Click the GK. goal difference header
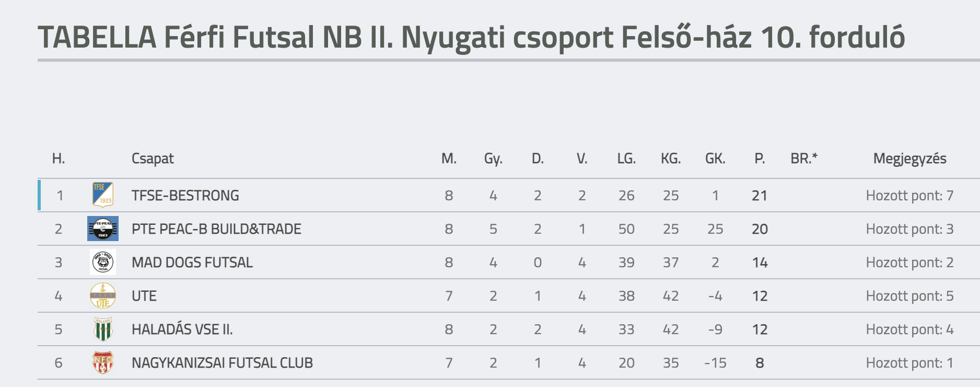980x387 pixels. [715, 158]
